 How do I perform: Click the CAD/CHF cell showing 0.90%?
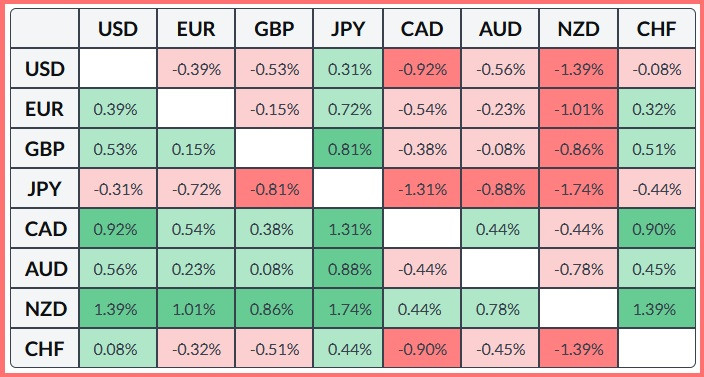[656, 229]
